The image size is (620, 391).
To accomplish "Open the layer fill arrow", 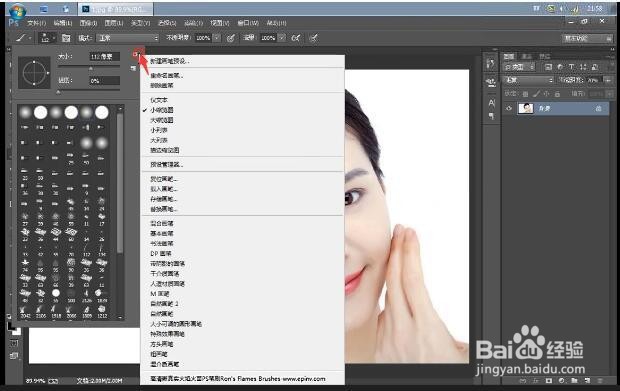I will point(609,94).
